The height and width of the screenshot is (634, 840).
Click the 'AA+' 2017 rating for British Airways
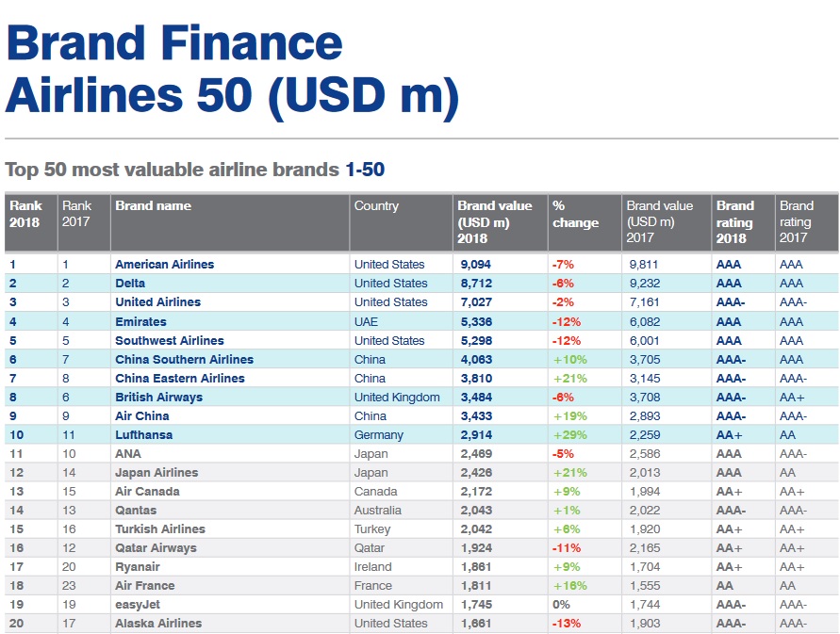coord(792,398)
